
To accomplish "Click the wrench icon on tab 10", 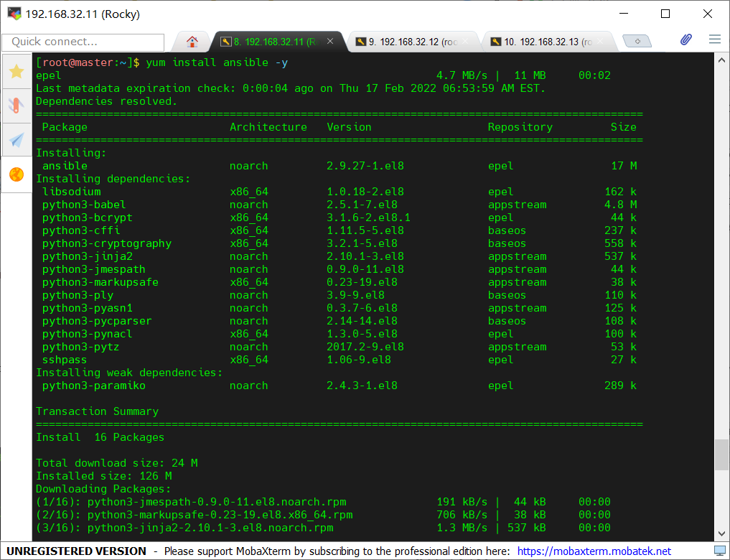I will coord(496,42).
